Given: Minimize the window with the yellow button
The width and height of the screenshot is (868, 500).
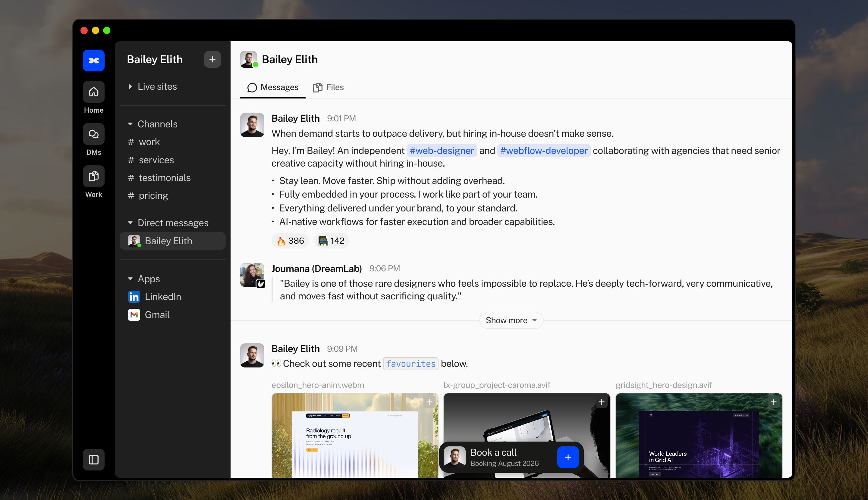Looking at the screenshot, I should [96, 30].
